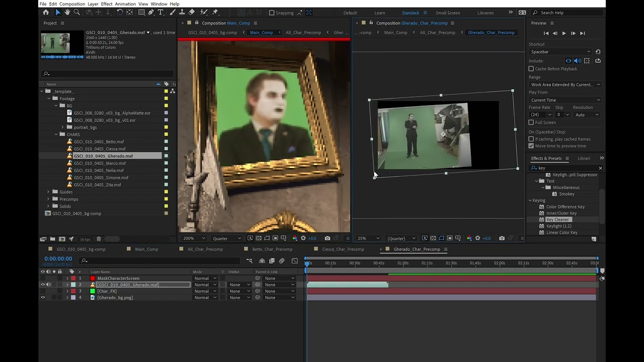
Task: Select the Roto Brush tool
Action: pos(204,12)
